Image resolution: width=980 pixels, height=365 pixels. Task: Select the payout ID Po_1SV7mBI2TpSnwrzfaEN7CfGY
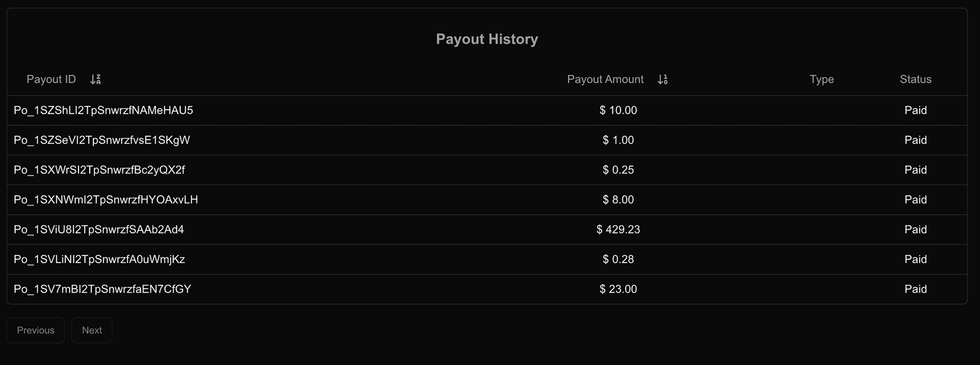tap(103, 289)
